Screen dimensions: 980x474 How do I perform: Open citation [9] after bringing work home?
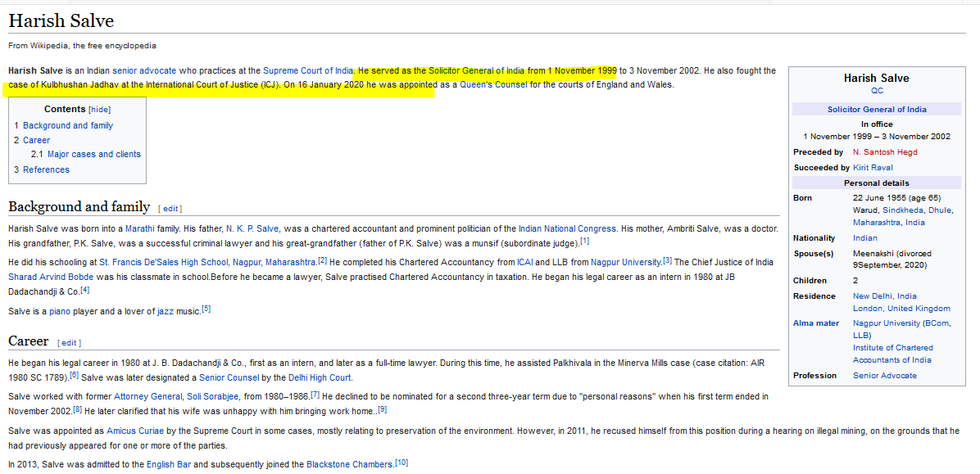coord(383,409)
